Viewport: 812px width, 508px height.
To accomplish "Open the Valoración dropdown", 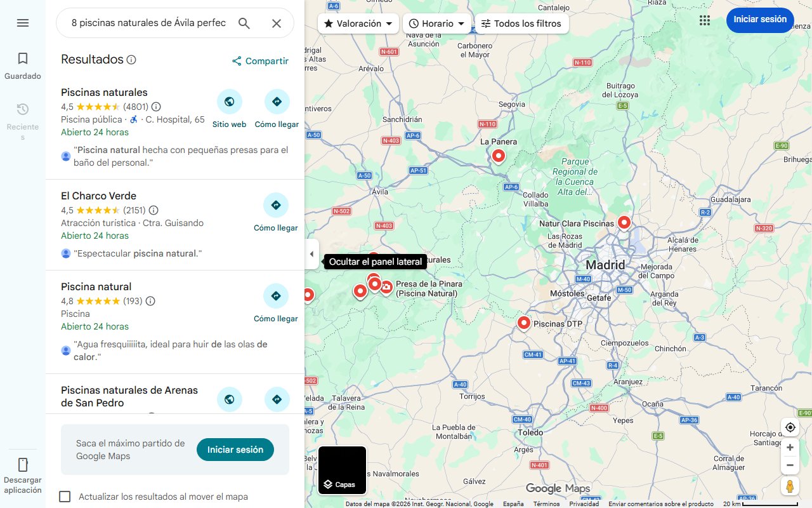I will pyautogui.click(x=358, y=23).
